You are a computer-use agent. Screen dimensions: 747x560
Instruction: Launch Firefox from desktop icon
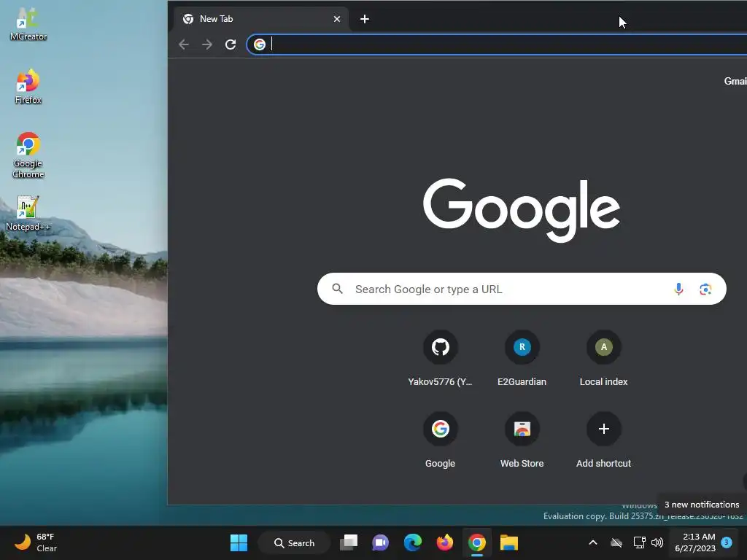tap(28, 87)
